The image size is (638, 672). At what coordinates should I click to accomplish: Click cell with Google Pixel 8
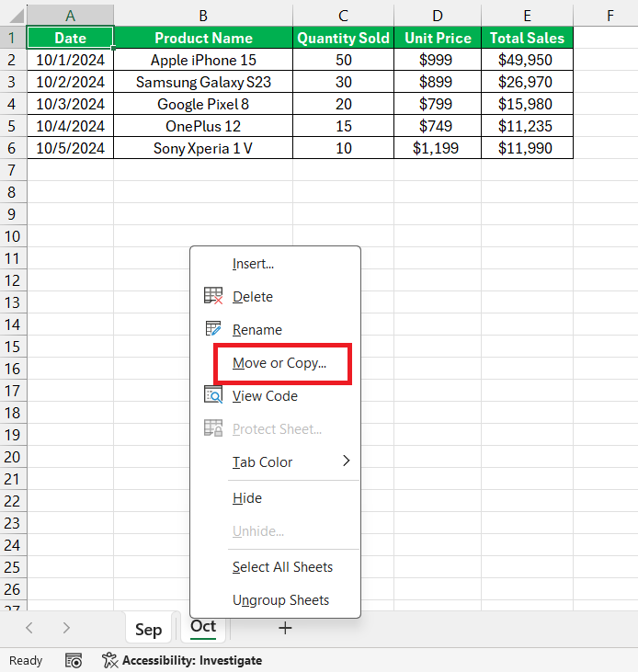[203, 104]
